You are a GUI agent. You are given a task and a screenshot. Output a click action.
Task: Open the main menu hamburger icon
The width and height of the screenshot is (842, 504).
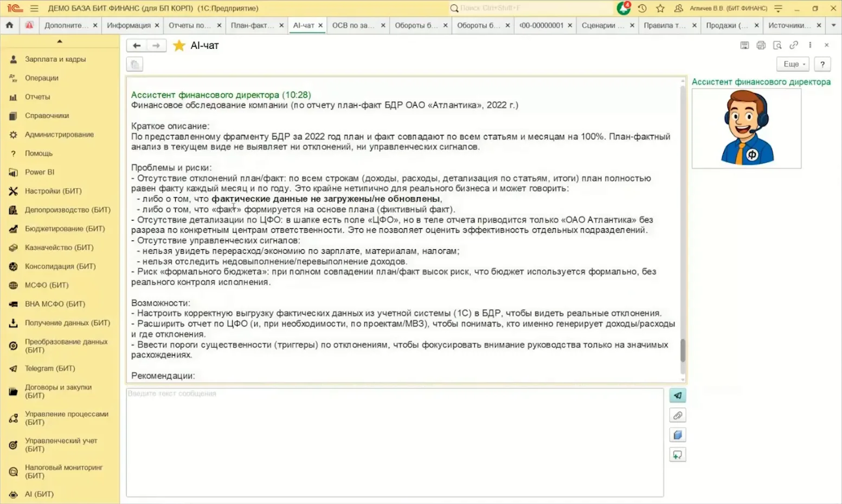pyautogui.click(x=34, y=8)
